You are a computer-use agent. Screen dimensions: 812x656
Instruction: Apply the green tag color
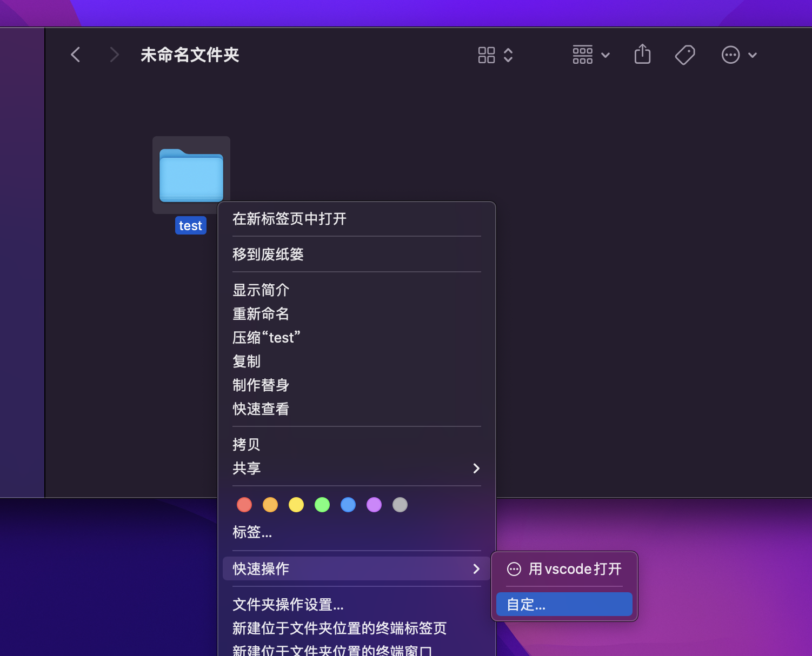click(322, 505)
